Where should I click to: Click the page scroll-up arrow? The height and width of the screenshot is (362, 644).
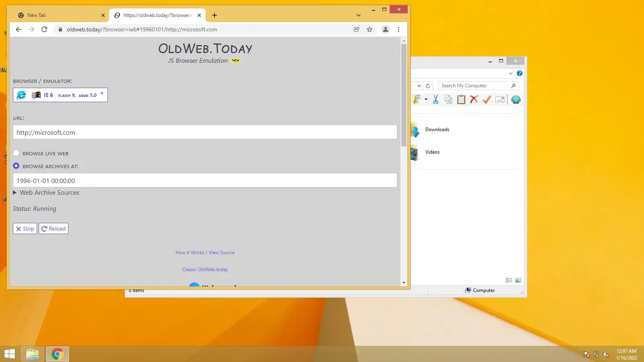coord(404,41)
